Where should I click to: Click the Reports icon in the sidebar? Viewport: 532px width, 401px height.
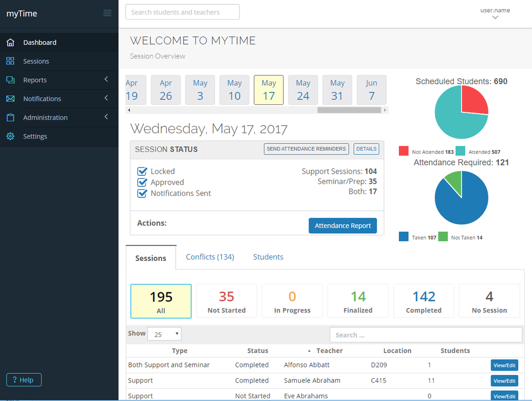click(x=11, y=80)
